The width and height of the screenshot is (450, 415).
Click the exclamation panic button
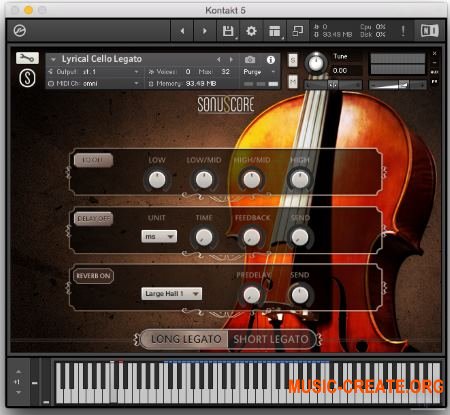click(x=403, y=31)
